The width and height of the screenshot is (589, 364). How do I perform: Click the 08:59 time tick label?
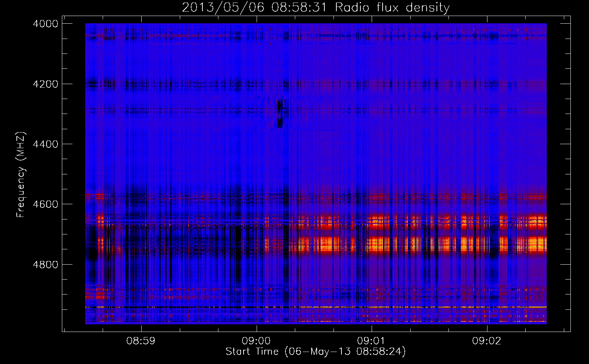141,341
